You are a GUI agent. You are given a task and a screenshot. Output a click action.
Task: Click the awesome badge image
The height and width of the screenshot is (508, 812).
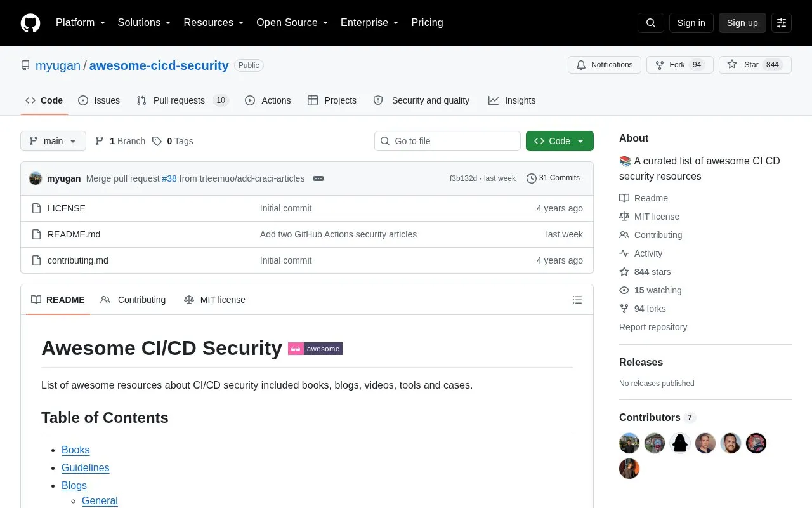pos(315,349)
